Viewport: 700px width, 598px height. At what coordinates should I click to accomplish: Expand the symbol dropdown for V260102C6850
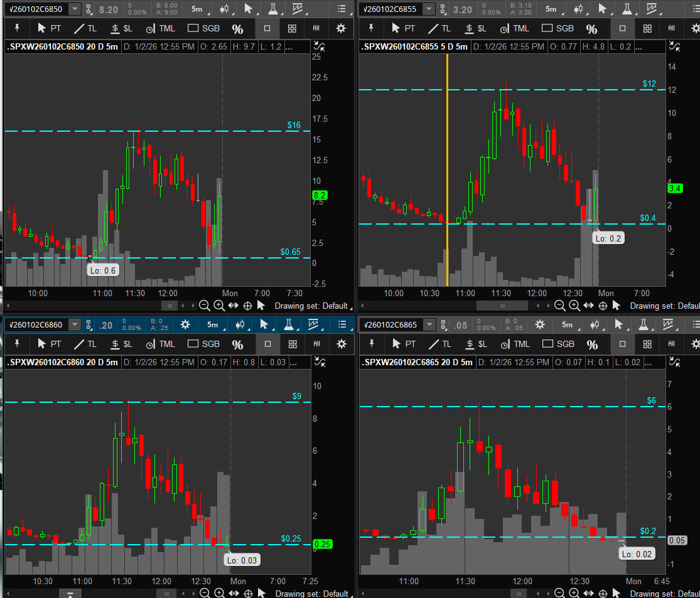pyautogui.click(x=75, y=9)
